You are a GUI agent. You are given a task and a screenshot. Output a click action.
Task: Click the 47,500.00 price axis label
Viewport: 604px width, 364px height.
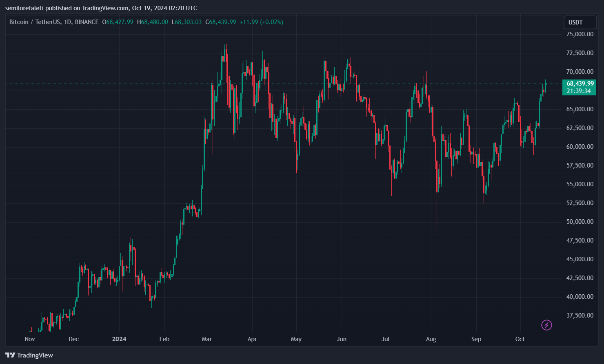point(580,240)
